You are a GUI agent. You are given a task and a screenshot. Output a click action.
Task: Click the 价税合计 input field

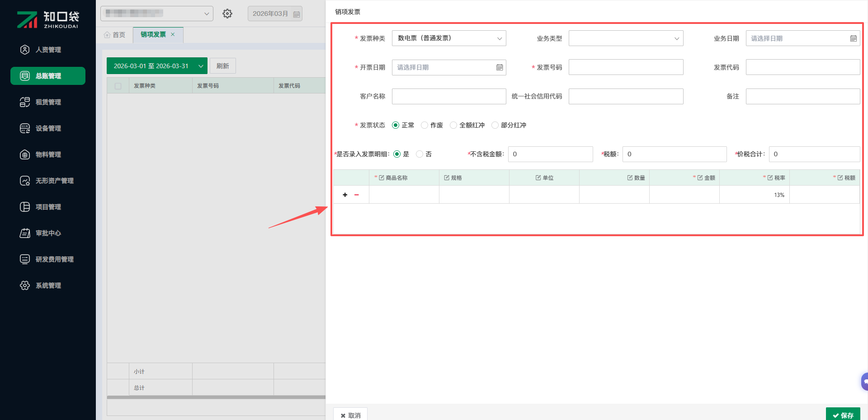coord(815,154)
